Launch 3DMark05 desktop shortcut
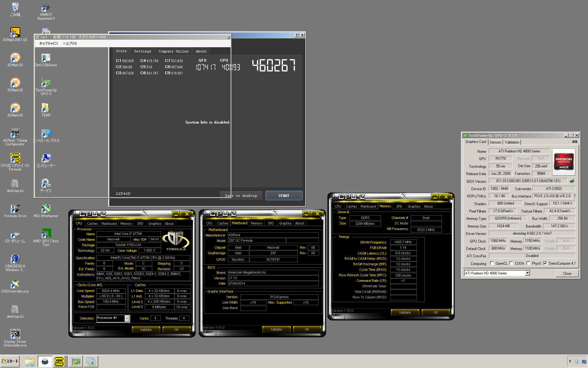The image size is (588, 368). click(x=15, y=85)
